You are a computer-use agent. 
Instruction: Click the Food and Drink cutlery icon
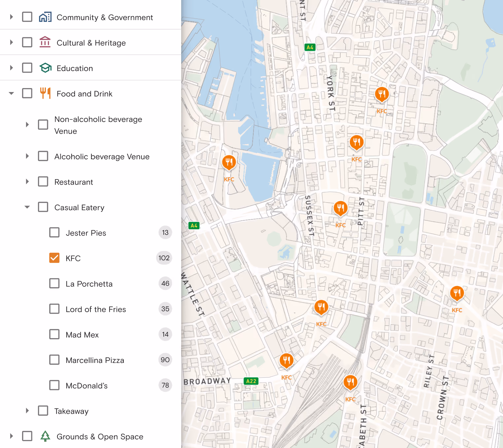(45, 93)
